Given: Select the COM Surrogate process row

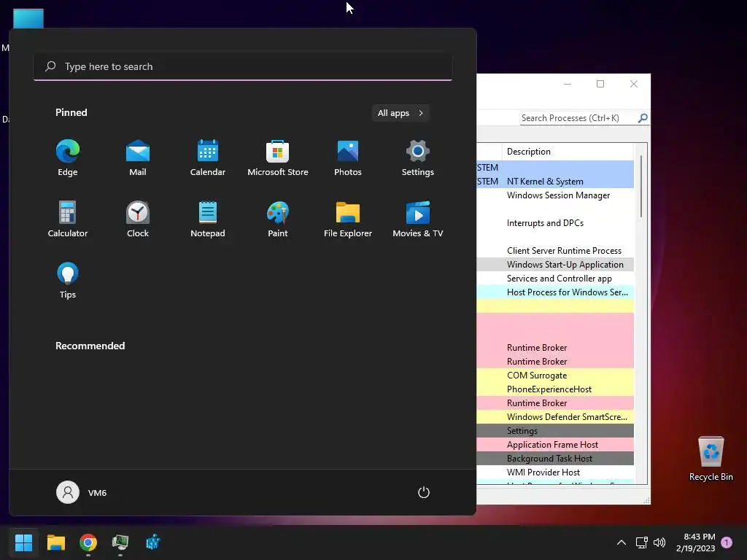Looking at the screenshot, I should coord(555,376).
